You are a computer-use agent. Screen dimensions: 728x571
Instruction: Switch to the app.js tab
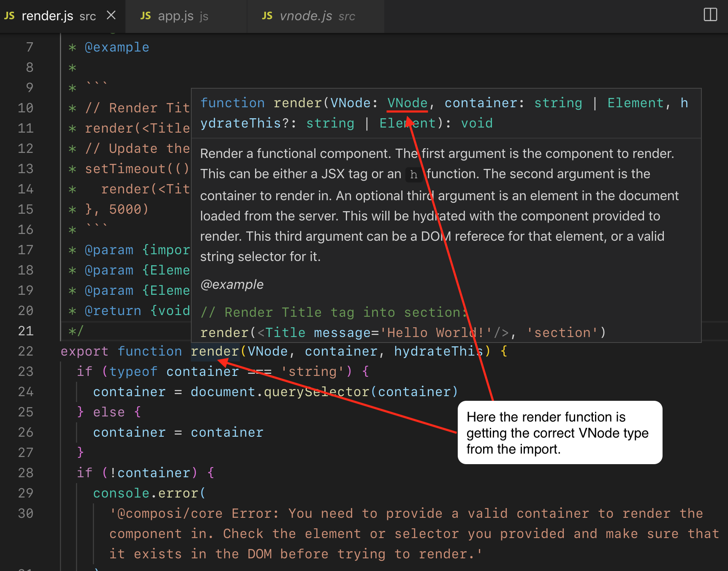[x=175, y=16]
